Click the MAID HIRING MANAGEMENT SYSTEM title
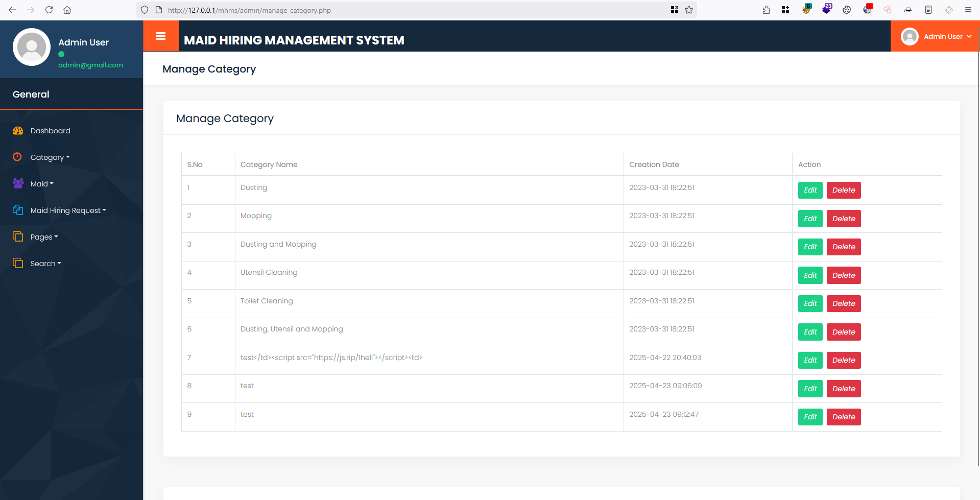The height and width of the screenshot is (500, 980). (294, 40)
